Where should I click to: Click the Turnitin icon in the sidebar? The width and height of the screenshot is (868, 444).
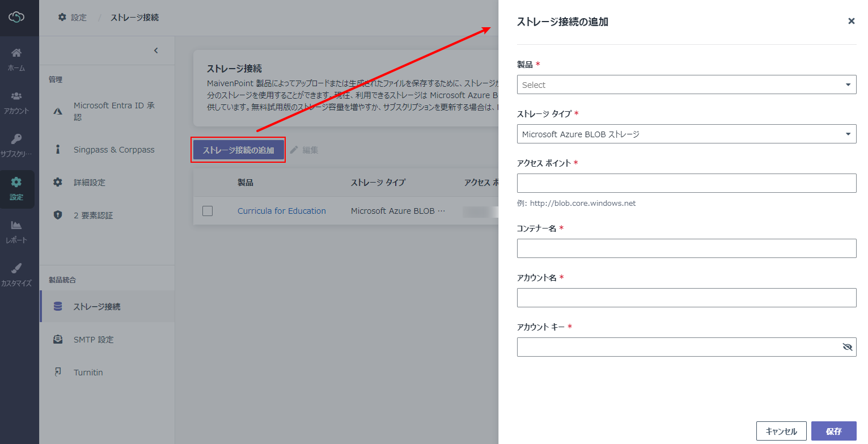click(x=58, y=372)
